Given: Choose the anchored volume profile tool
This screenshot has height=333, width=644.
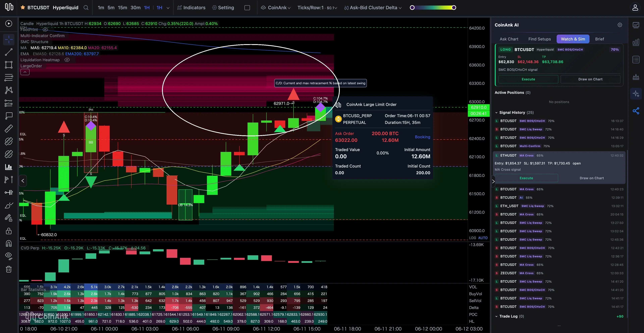Looking at the screenshot, I should [x=9, y=192].
